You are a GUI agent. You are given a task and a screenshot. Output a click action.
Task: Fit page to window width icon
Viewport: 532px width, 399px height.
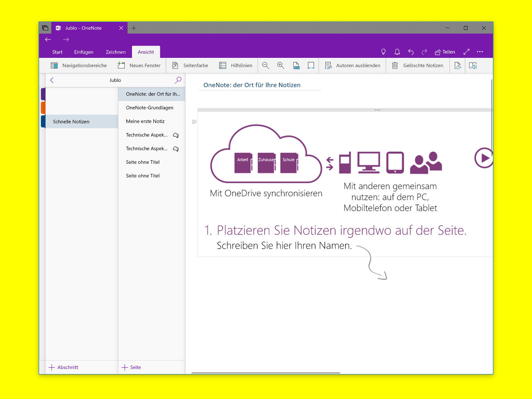point(311,66)
